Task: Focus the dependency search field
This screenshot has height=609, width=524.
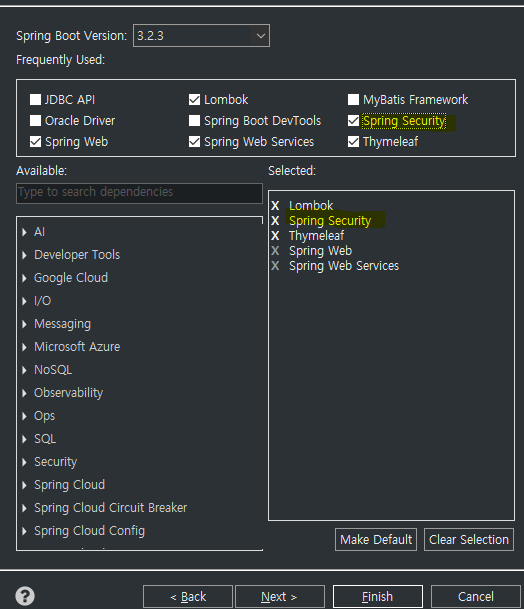Action: [x=139, y=193]
